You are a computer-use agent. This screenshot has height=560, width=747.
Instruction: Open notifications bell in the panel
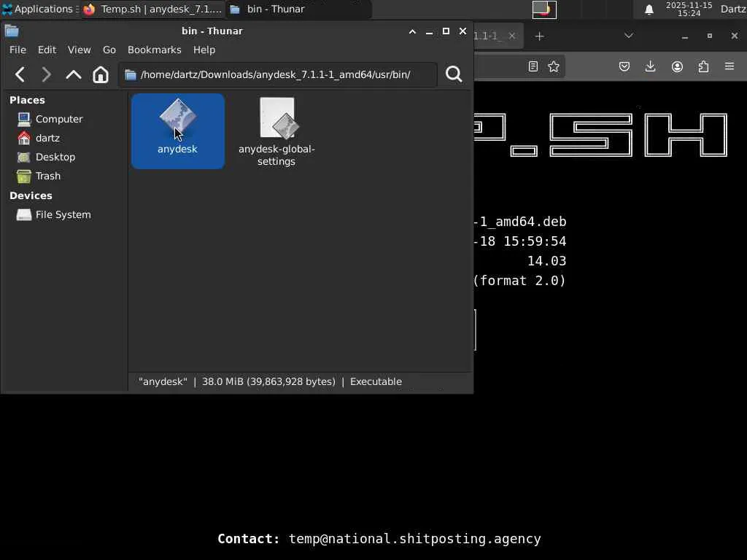coord(649,9)
